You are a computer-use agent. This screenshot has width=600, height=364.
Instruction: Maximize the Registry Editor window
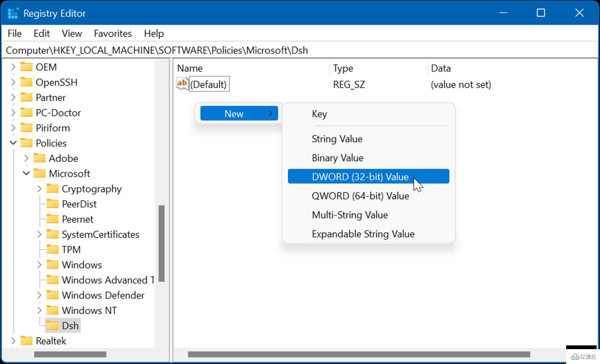point(541,13)
